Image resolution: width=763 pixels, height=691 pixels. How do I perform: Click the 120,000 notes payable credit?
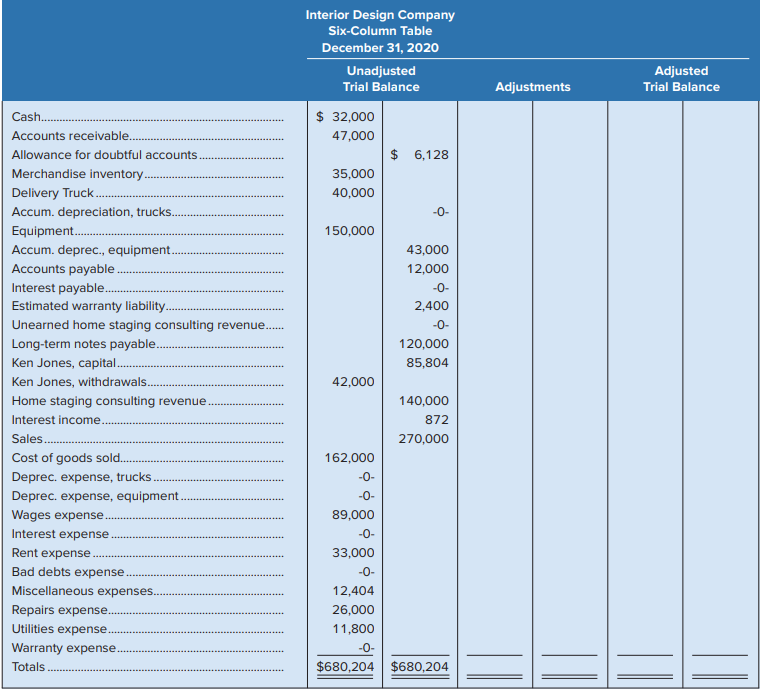pyautogui.click(x=424, y=344)
